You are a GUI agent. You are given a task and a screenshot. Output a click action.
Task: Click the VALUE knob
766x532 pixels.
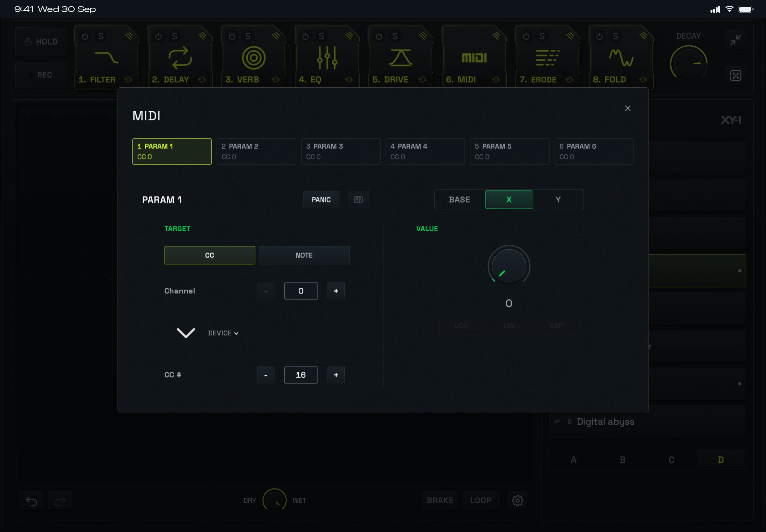click(x=509, y=266)
